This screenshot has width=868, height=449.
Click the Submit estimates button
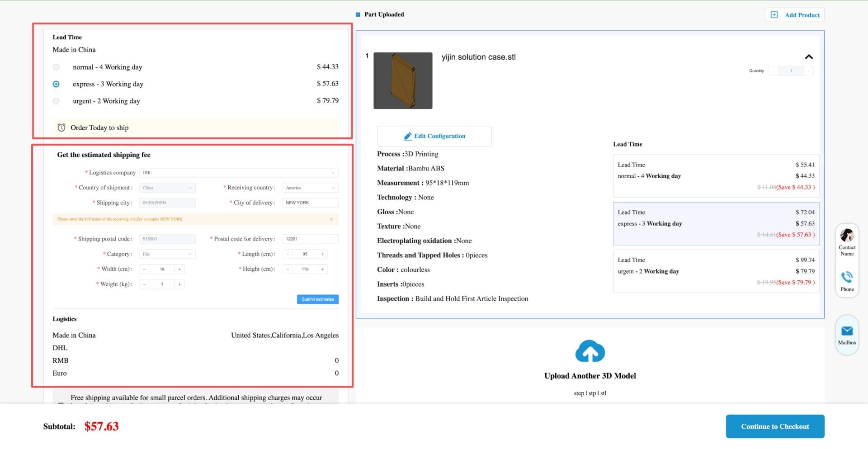pyautogui.click(x=317, y=299)
